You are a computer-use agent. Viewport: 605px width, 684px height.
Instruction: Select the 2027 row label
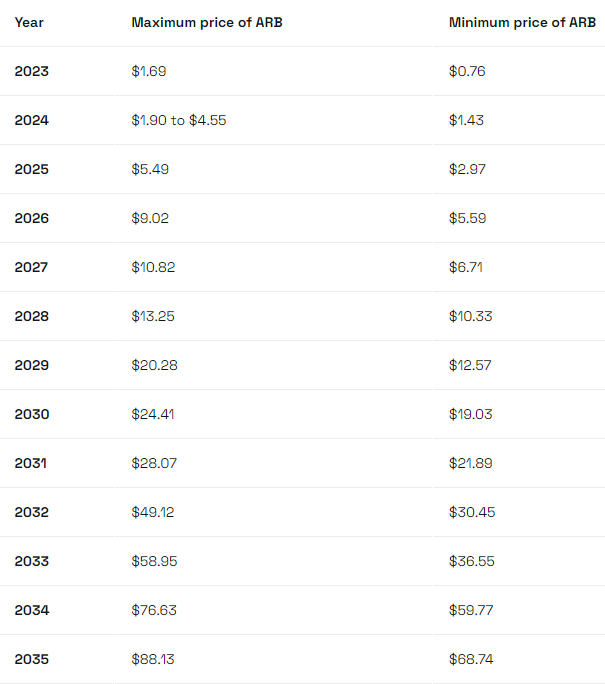[31, 267]
